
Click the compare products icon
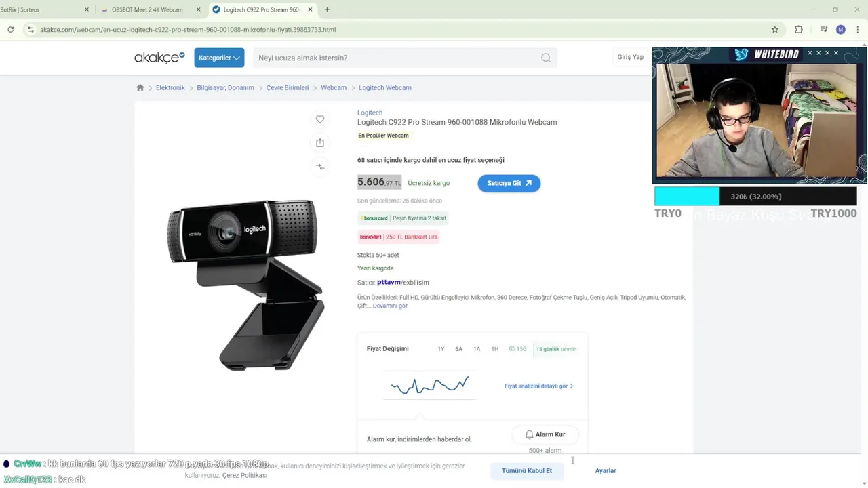320,167
